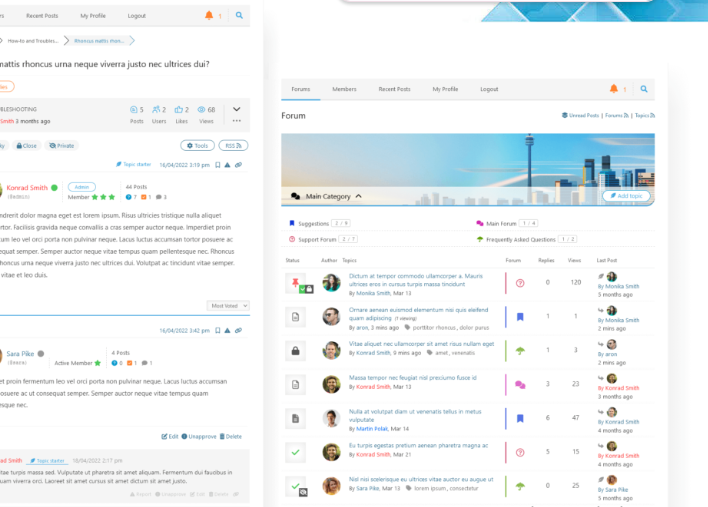The image size is (708, 507).
Task: Click the Konrad Smith avatar beside the Massa tempor topic
Action: click(331, 384)
